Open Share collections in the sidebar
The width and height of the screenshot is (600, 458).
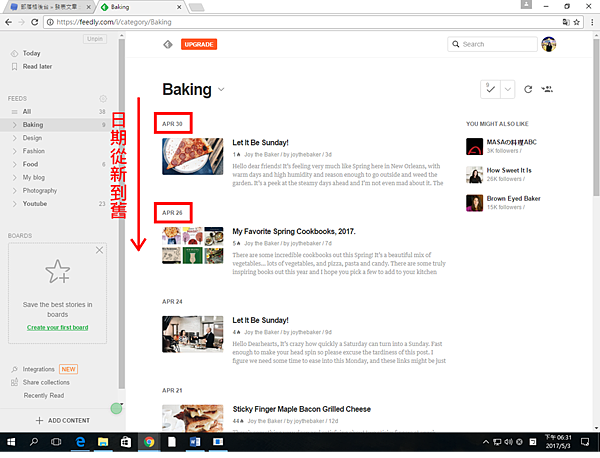[46, 382]
